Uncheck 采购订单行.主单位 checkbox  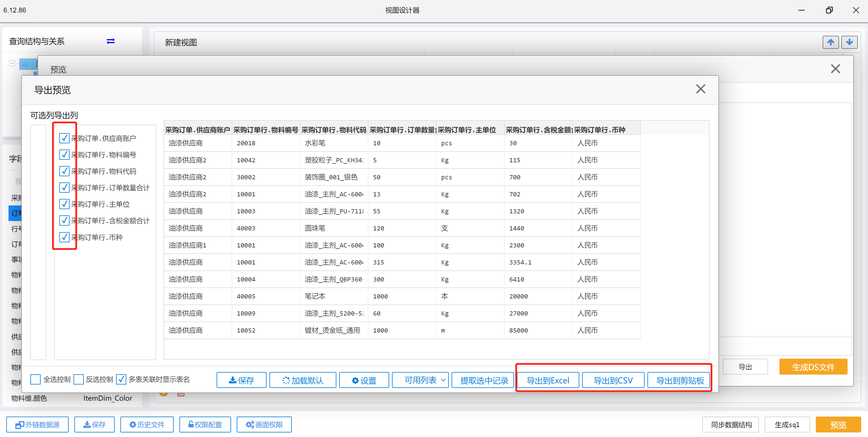click(x=64, y=204)
